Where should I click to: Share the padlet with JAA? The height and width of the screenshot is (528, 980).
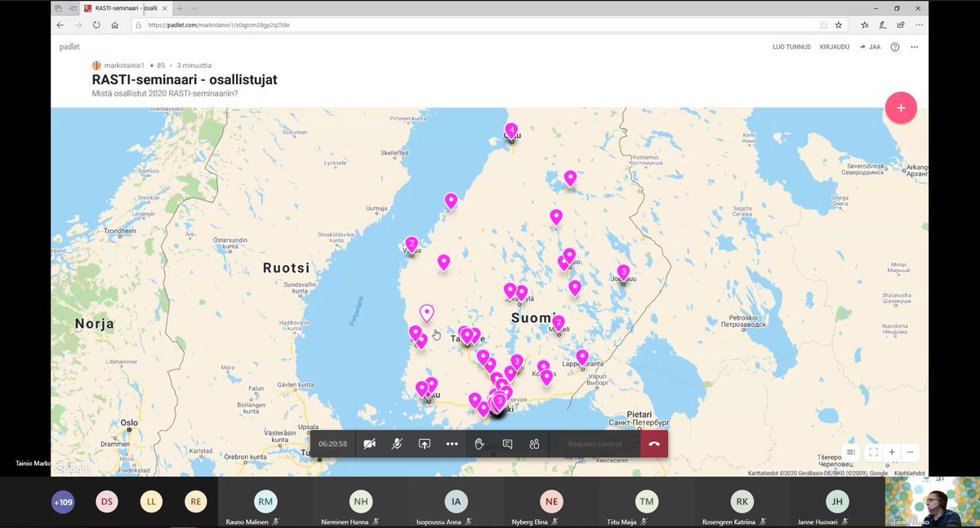pyautogui.click(x=870, y=47)
